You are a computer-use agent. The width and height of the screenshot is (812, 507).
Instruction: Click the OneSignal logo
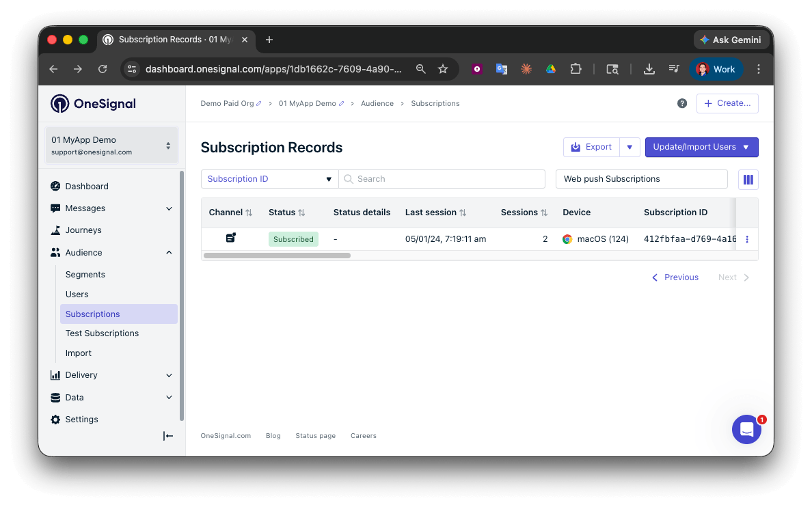coord(93,104)
